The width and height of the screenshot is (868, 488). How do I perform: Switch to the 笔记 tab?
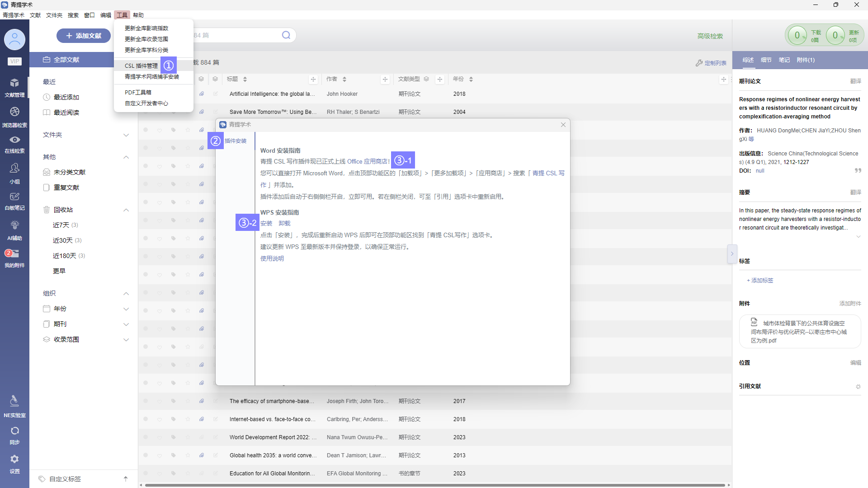[x=784, y=60]
